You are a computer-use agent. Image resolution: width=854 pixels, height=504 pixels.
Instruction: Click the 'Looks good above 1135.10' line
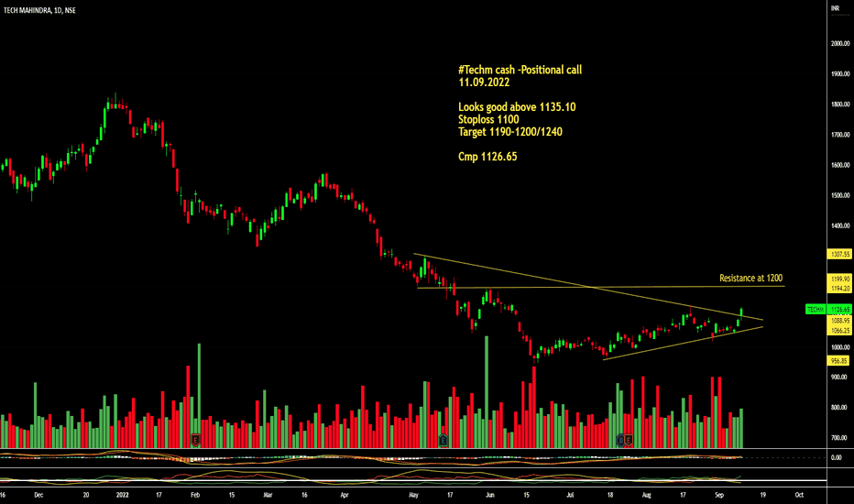tap(517, 107)
